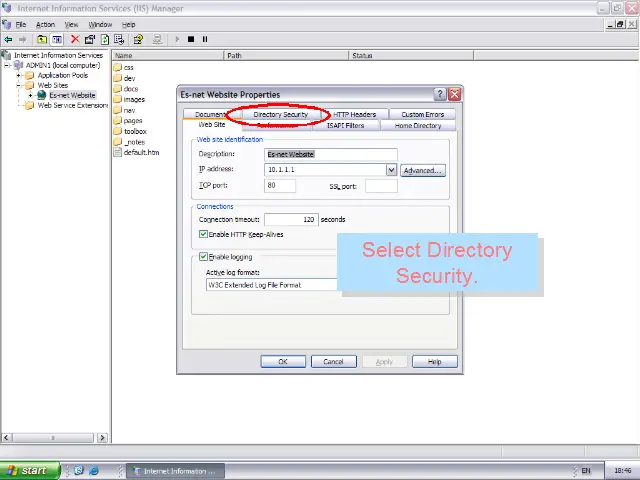640x480 pixels.
Task: Expand the Application Pools node
Action: coord(18,75)
